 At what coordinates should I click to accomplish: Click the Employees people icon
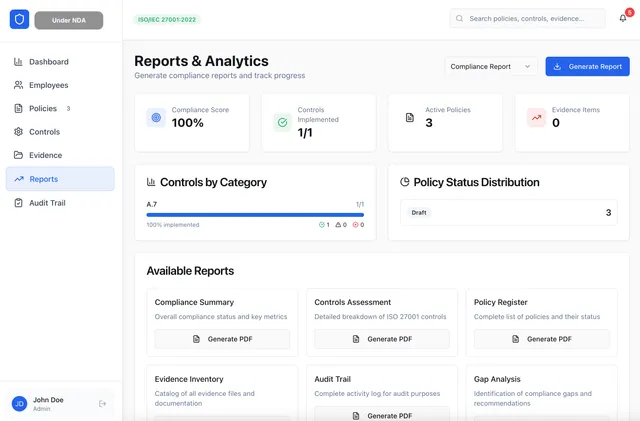tap(18, 85)
